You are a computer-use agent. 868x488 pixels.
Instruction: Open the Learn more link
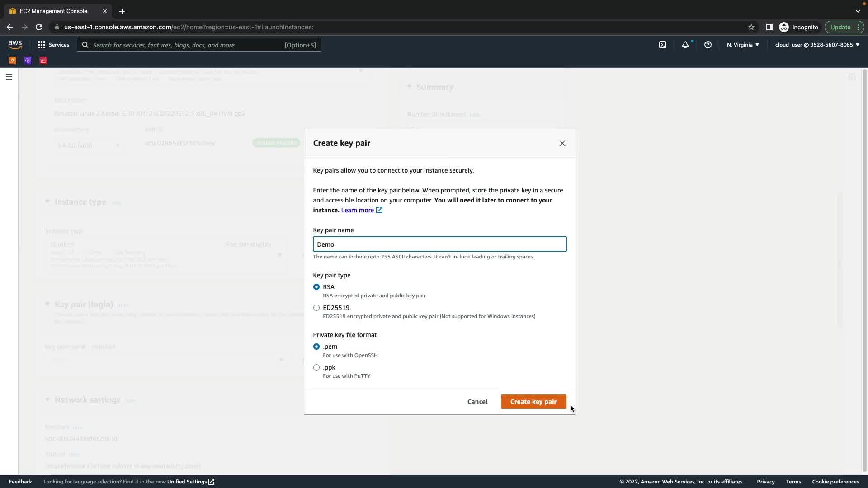(358, 210)
